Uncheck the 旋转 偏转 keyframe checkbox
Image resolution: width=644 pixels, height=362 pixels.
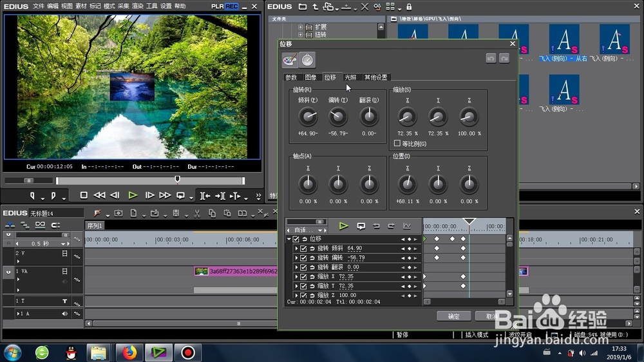pos(303,258)
